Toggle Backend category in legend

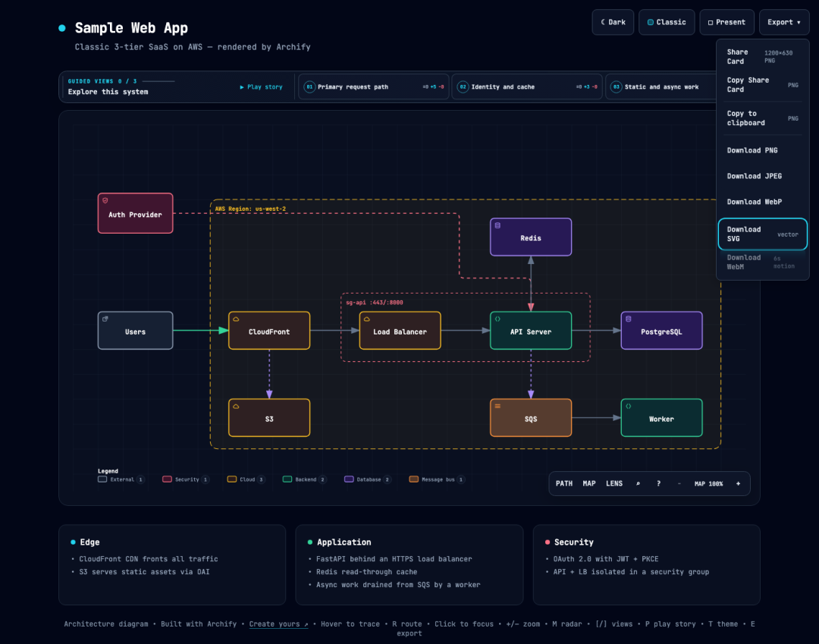pos(305,479)
